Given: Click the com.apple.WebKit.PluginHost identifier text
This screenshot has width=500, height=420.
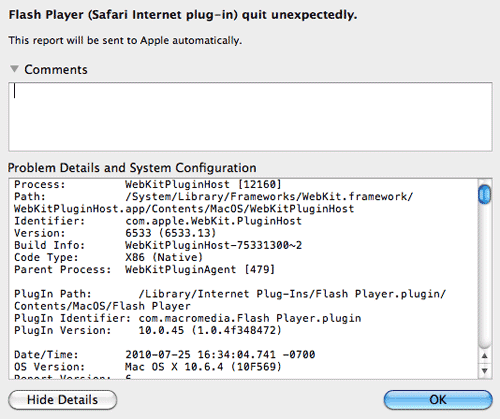Looking at the screenshot, I should [213, 221].
